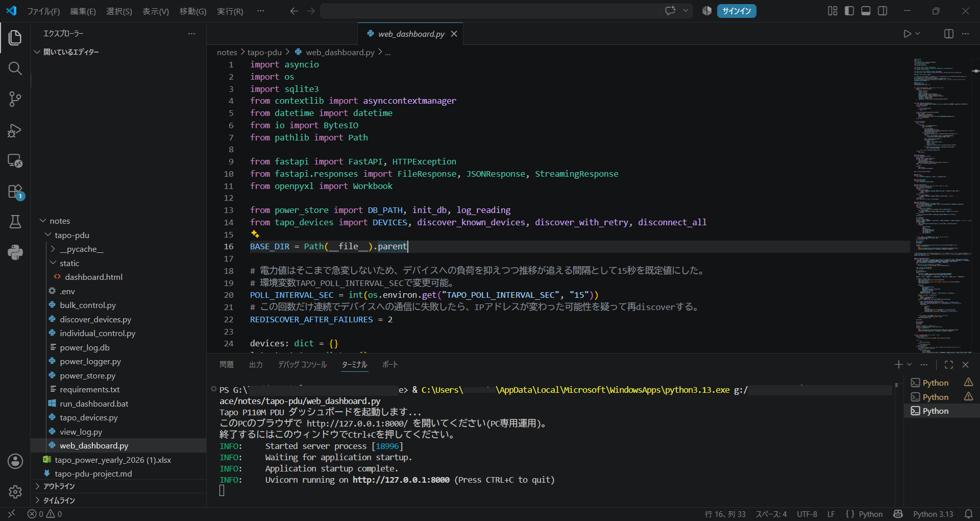Change UTF-8 file encoding
This screenshot has height=521, width=980.
point(807,514)
